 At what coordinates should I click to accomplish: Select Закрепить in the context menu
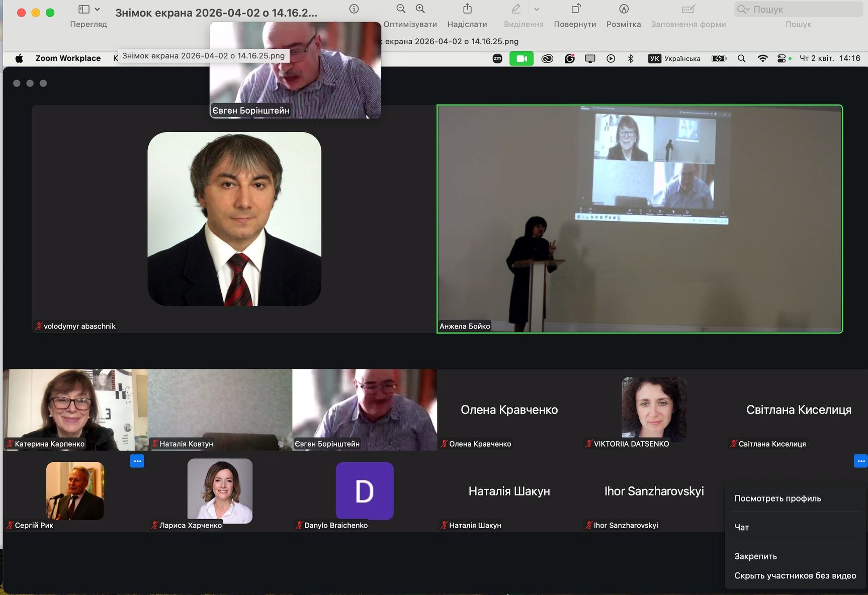click(755, 556)
